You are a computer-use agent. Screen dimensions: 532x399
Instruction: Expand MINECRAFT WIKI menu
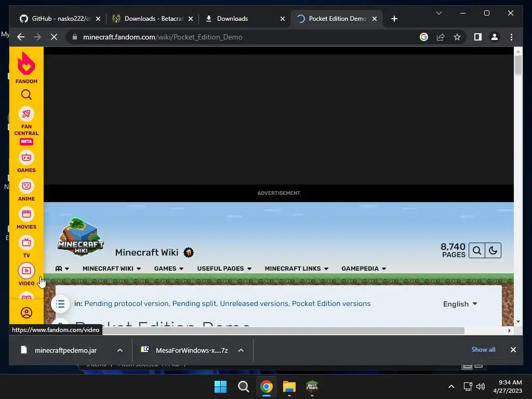pyautogui.click(x=112, y=269)
